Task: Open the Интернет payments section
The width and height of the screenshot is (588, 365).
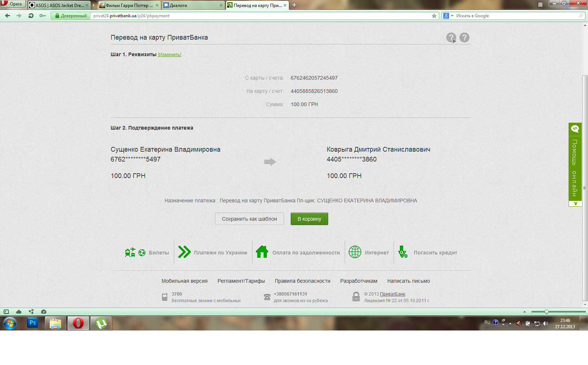Action: pyautogui.click(x=369, y=253)
